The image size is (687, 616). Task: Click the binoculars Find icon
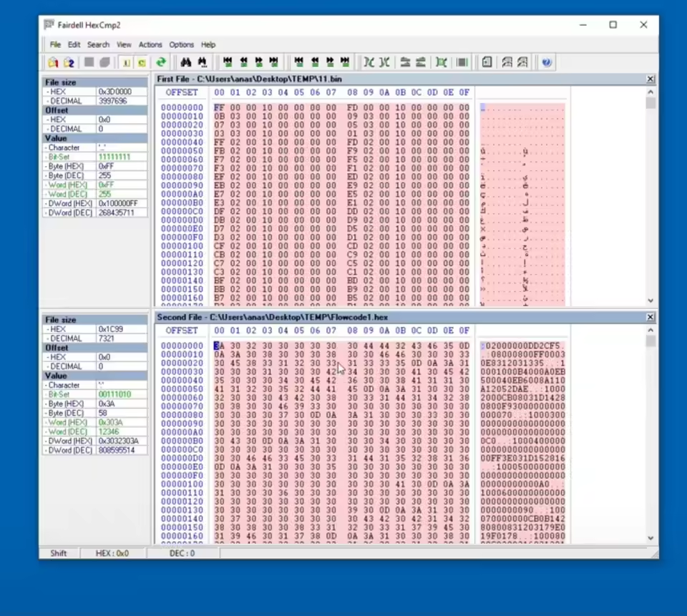click(186, 63)
